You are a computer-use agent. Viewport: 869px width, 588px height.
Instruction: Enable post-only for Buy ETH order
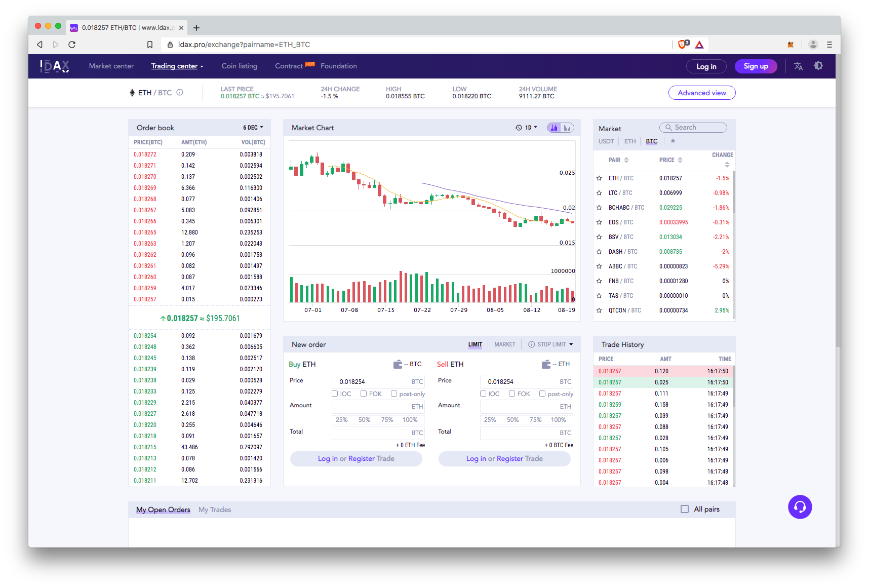tap(394, 394)
